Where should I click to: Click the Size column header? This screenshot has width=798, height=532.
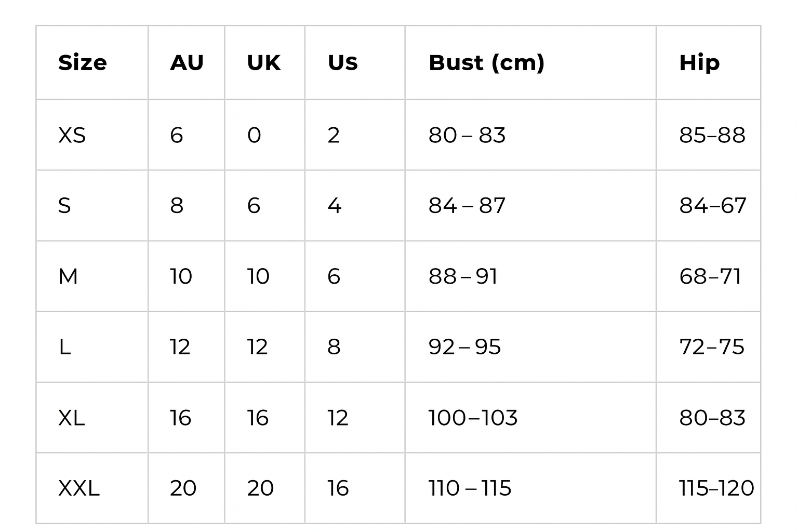pyautogui.click(x=83, y=63)
